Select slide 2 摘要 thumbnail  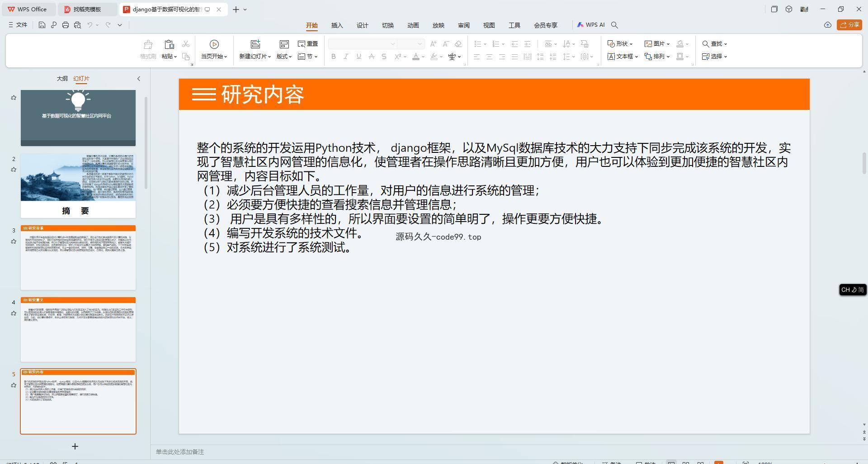coord(78,186)
